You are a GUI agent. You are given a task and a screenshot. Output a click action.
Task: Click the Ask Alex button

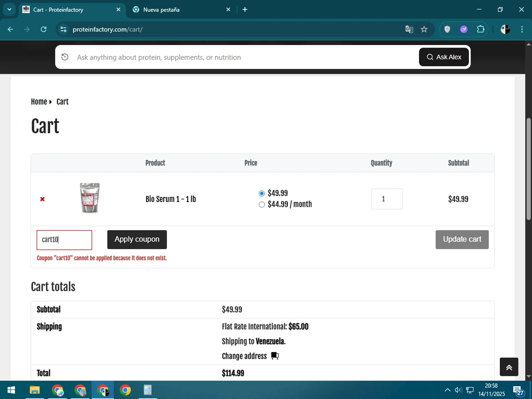[444, 57]
